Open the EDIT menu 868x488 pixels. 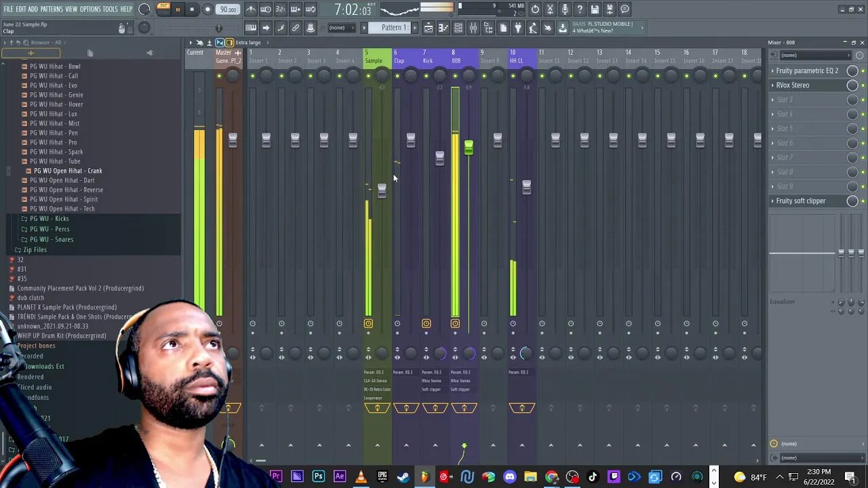(x=20, y=9)
